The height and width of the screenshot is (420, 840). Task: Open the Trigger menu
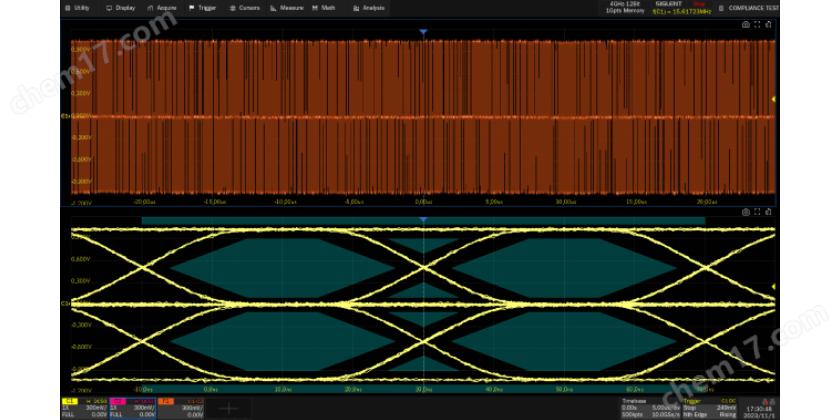click(203, 7)
